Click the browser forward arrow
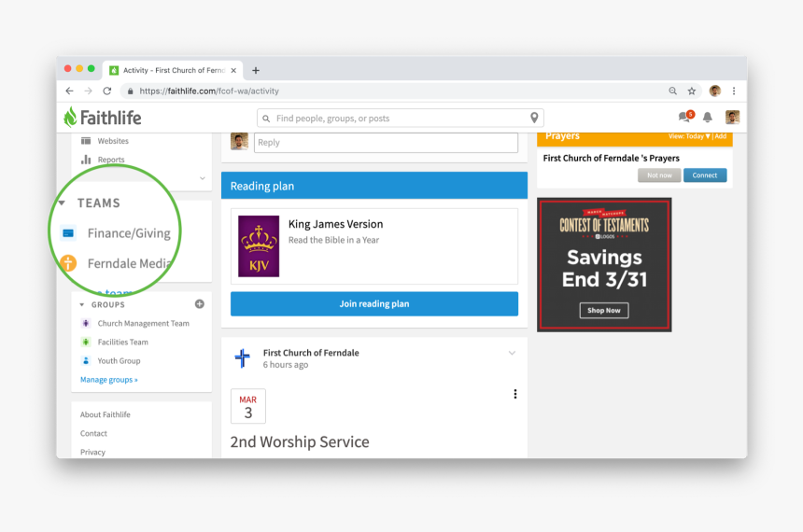Screen dimensions: 803x532 (88, 91)
